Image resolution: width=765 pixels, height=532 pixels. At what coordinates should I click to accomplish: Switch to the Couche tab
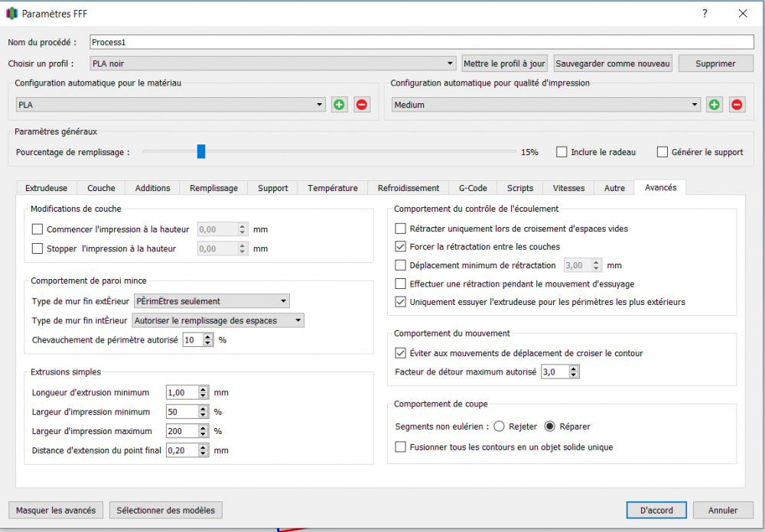101,188
